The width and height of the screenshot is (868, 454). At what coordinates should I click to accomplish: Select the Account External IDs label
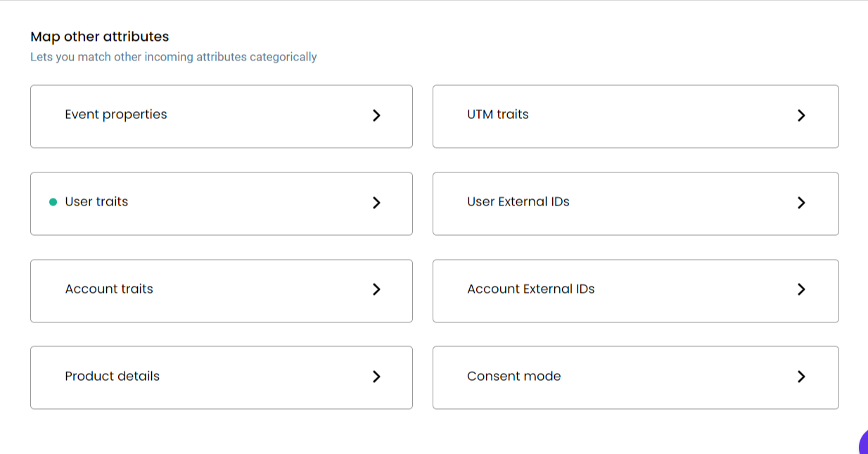point(531,289)
